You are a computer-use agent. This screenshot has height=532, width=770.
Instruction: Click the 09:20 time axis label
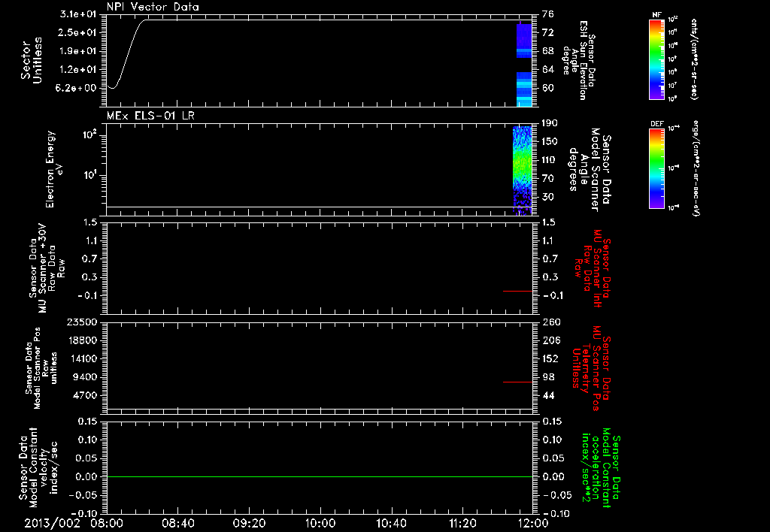(250, 523)
